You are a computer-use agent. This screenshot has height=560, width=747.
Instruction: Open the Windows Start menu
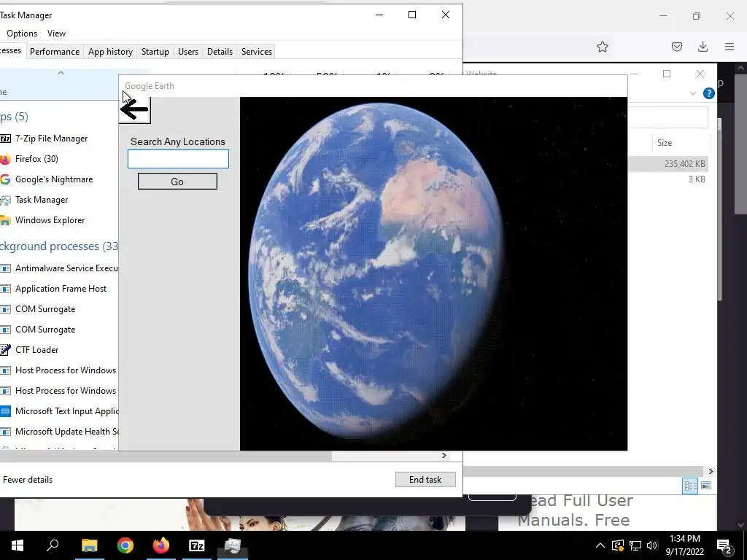[x=18, y=545]
